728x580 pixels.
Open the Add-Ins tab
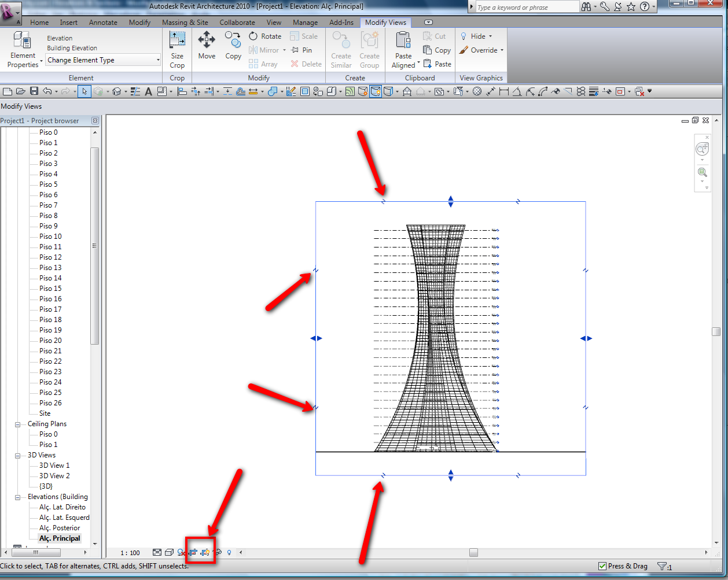click(341, 23)
